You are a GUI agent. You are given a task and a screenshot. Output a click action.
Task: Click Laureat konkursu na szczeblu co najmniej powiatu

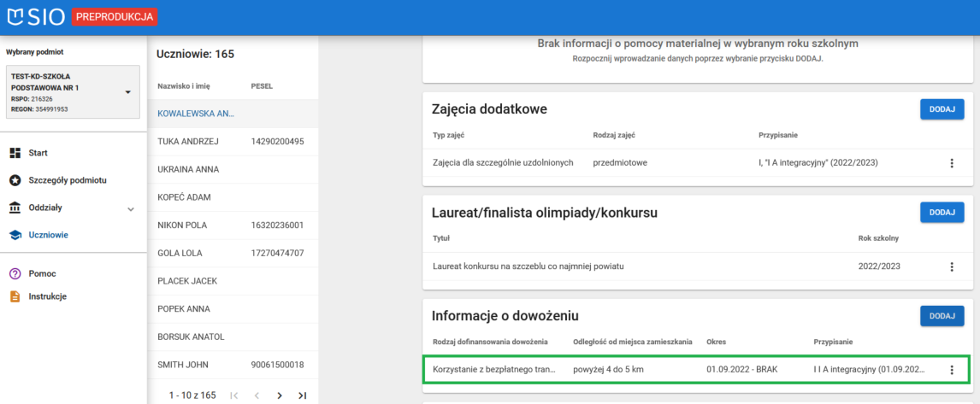pyautogui.click(x=528, y=266)
